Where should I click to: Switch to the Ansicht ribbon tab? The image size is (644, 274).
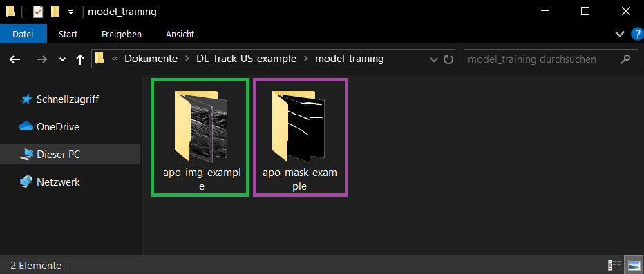tap(180, 35)
